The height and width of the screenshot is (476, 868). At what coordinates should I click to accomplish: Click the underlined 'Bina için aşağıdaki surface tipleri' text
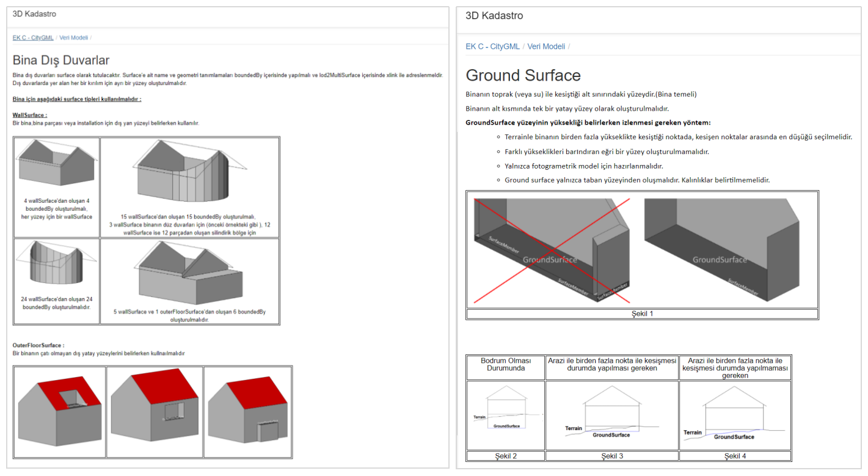(77, 99)
